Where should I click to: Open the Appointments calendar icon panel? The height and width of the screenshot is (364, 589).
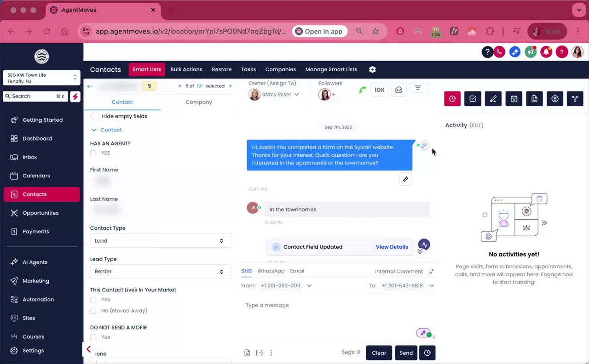(514, 99)
